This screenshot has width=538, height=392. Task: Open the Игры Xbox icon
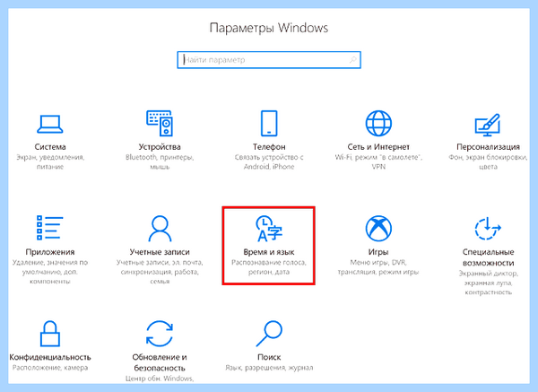tap(378, 229)
